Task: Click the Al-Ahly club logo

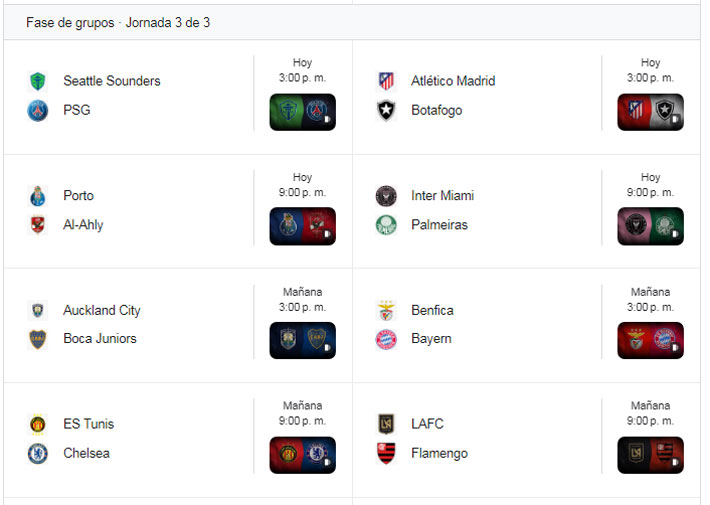Action: [x=38, y=225]
